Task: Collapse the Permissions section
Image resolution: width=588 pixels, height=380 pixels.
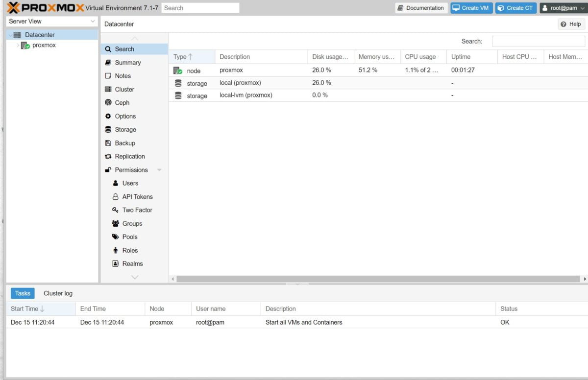Action: (158, 169)
